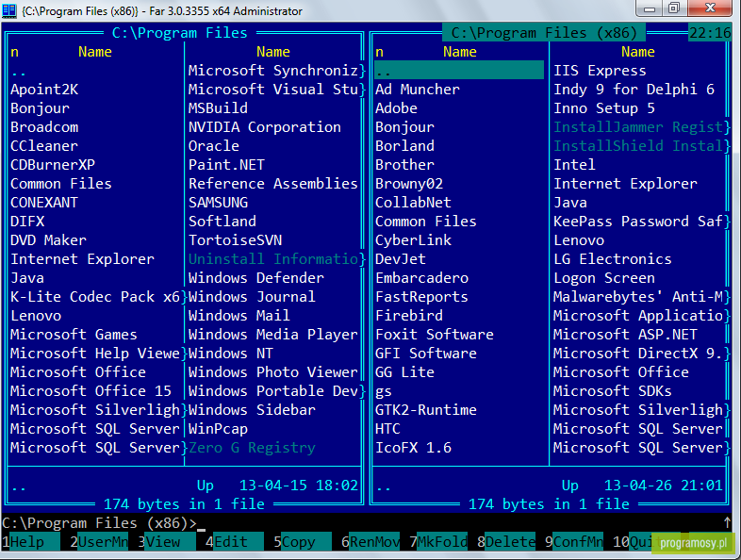This screenshot has width=741, height=560.
Task: Select the Browny02 folder
Action: click(409, 184)
